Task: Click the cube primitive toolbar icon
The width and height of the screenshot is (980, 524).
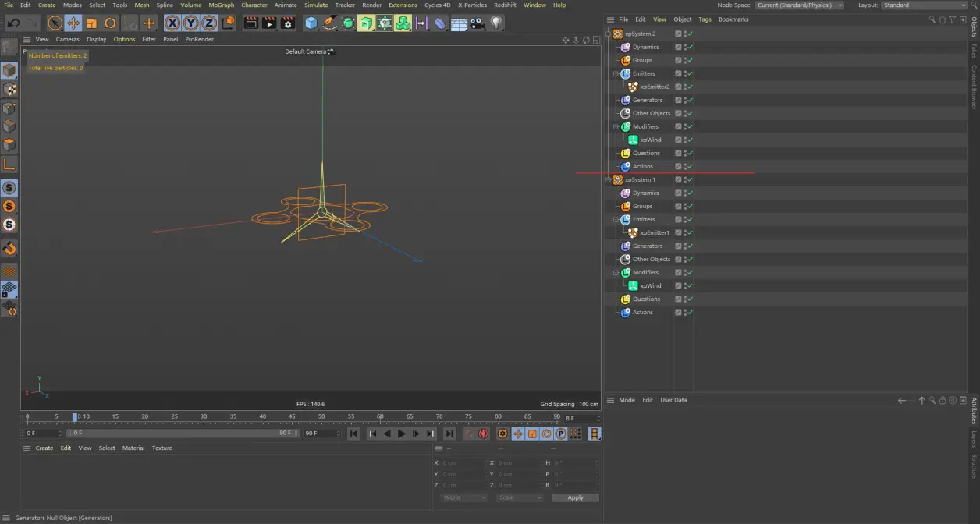Action: [310, 23]
